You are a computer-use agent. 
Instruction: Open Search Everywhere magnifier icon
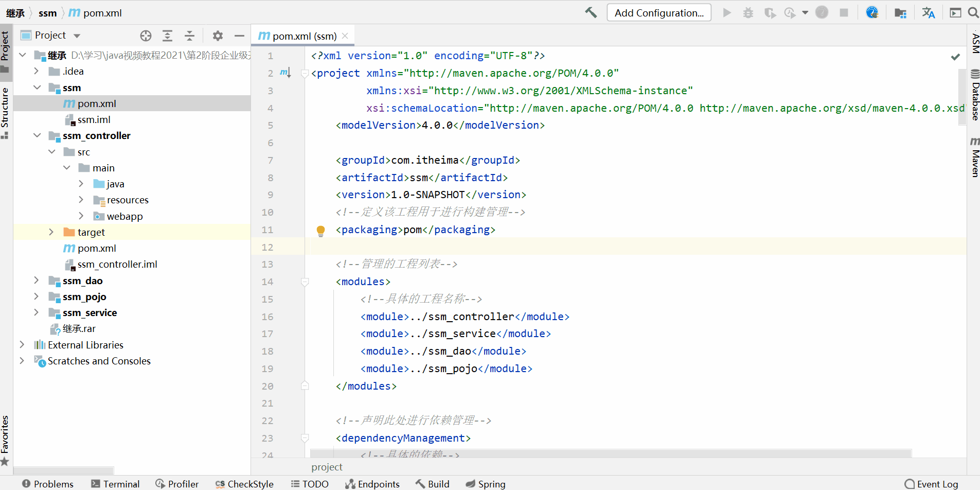(x=973, y=12)
